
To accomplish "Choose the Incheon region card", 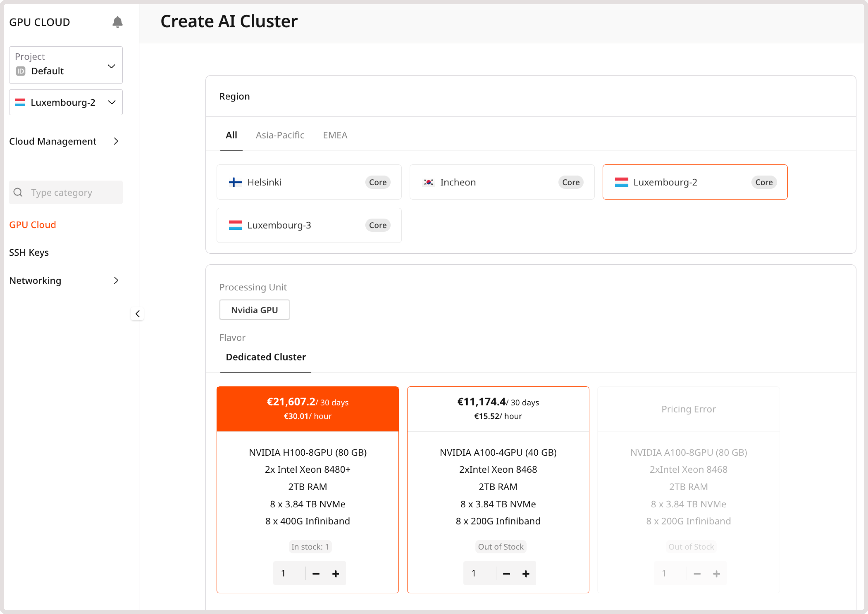I will (502, 182).
